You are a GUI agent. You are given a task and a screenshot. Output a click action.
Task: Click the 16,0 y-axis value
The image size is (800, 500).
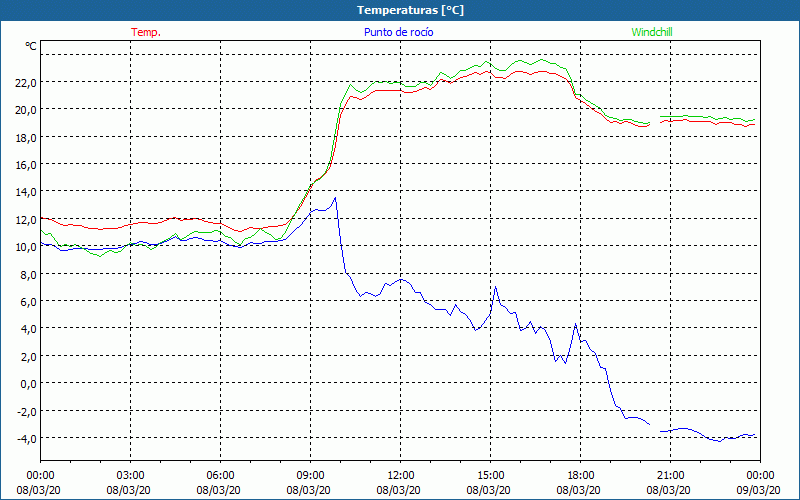(26, 165)
